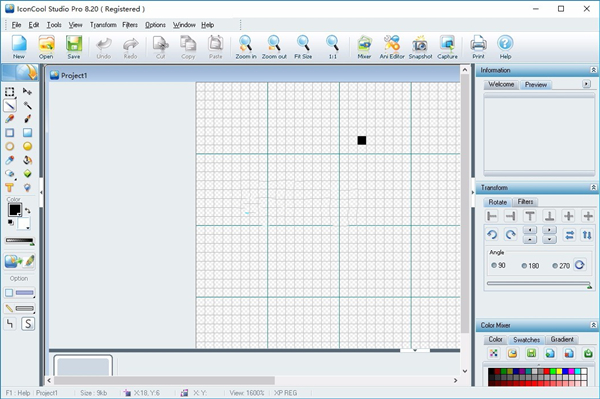Select the hollow rectangle tool
The width and height of the screenshot is (600, 399).
tap(10, 133)
